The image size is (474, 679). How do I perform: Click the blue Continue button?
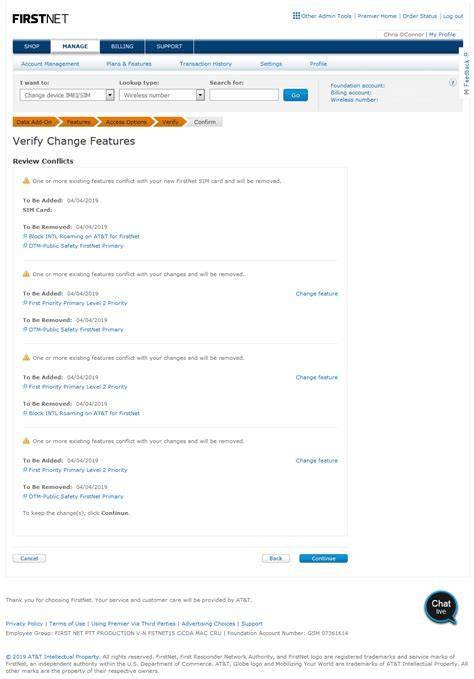click(323, 559)
